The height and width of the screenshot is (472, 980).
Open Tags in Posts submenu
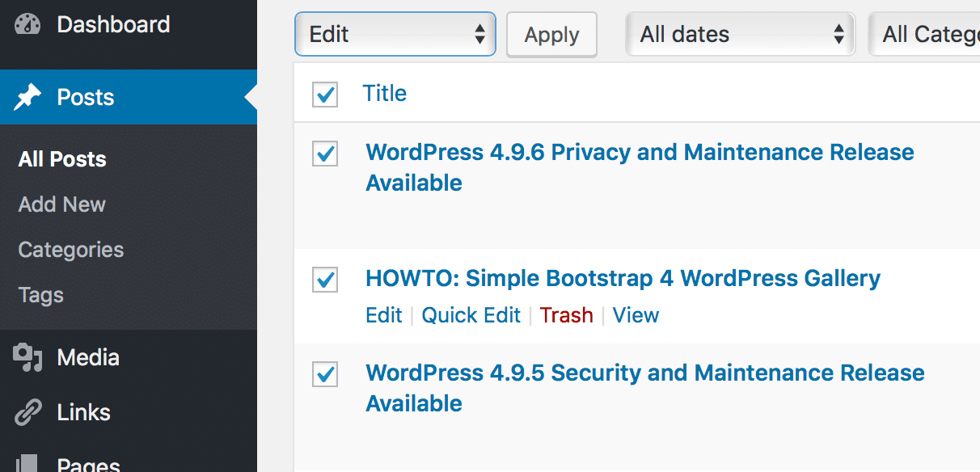coord(41,295)
